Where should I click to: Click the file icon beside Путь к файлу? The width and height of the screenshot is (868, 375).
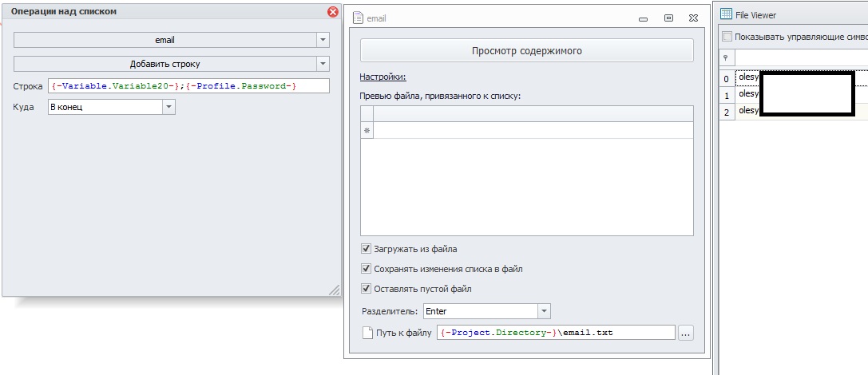[367, 333]
